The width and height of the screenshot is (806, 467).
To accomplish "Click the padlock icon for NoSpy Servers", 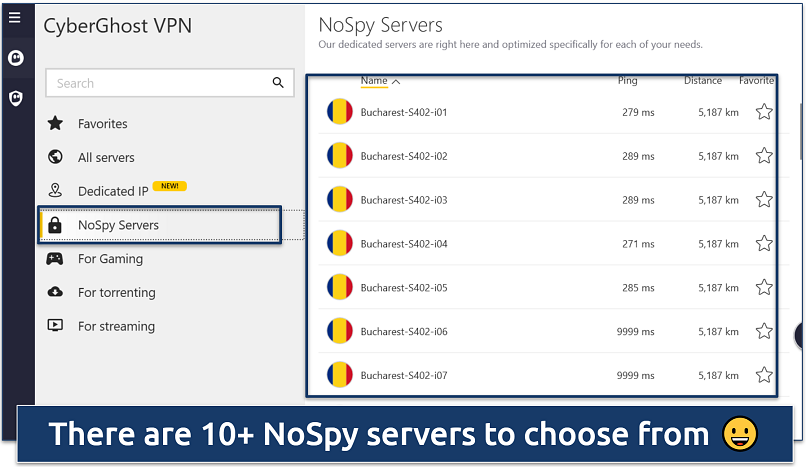I will coord(55,225).
